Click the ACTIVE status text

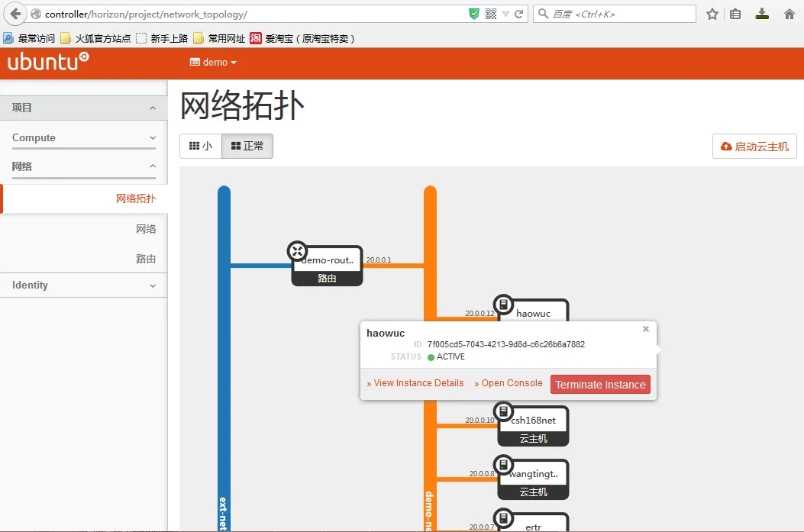450,356
